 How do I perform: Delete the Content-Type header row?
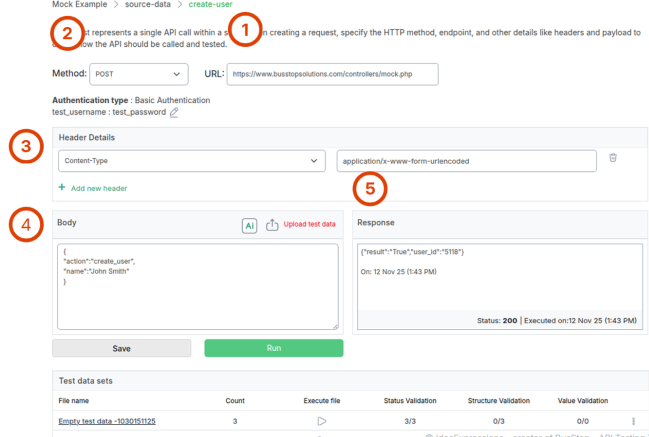pos(613,158)
